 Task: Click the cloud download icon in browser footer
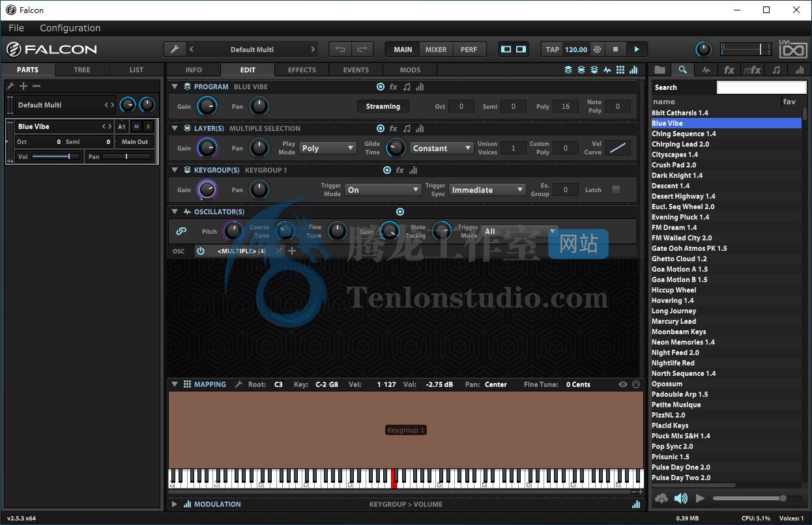pyautogui.click(x=661, y=498)
